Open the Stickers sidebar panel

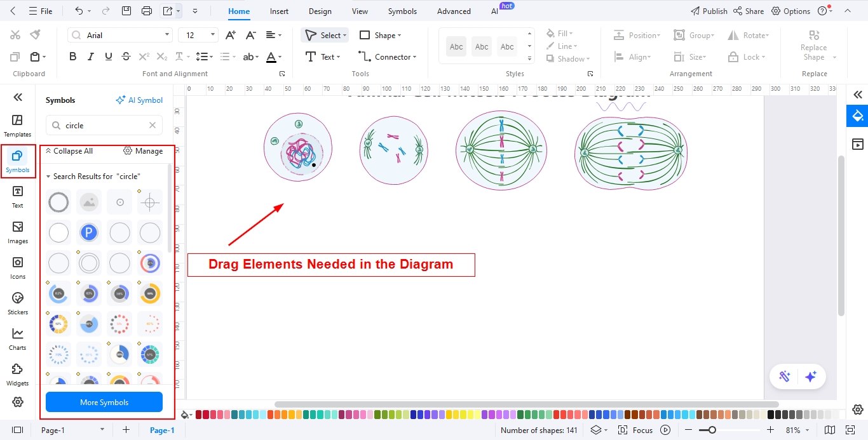click(x=17, y=303)
